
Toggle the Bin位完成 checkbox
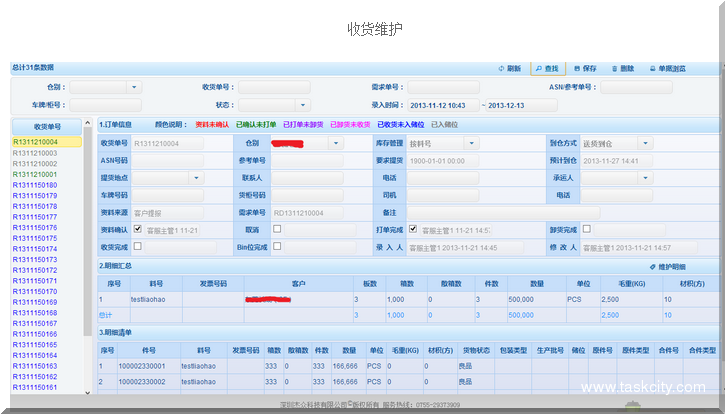tap(277, 246)
